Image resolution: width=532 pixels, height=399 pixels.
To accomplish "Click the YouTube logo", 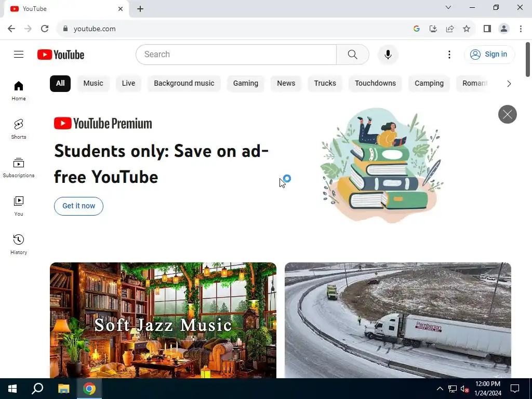I will tap(61, 55).
